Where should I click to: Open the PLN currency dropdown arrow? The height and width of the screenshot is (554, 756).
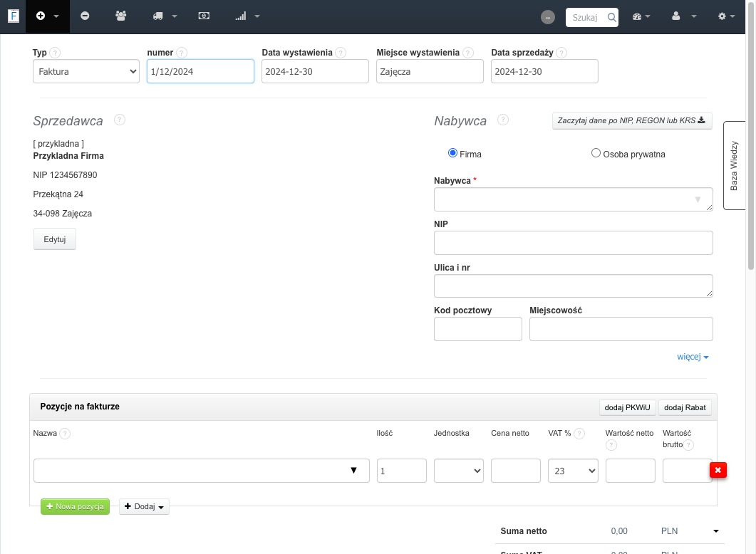(716, 531)
